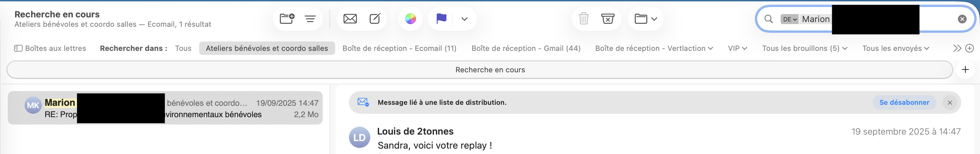980x154 pixels.
Task: Expand the VIP favorites menu
Action: point(737,48)
